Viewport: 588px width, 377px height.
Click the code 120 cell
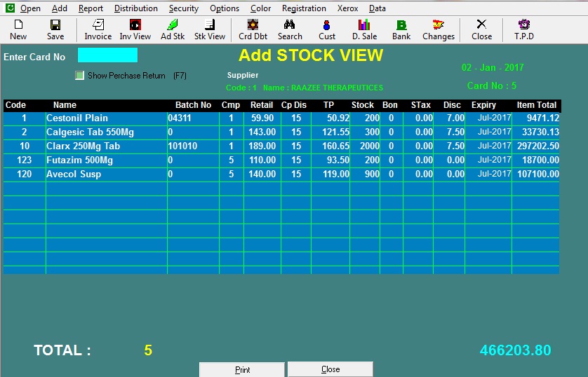[x=25, y=174]
